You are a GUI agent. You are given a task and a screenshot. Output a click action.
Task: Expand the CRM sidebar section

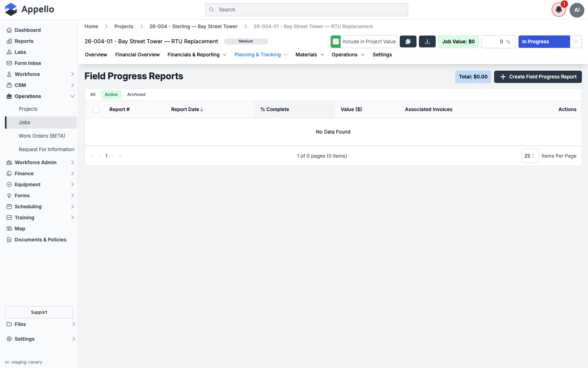(x=72, y=85)
